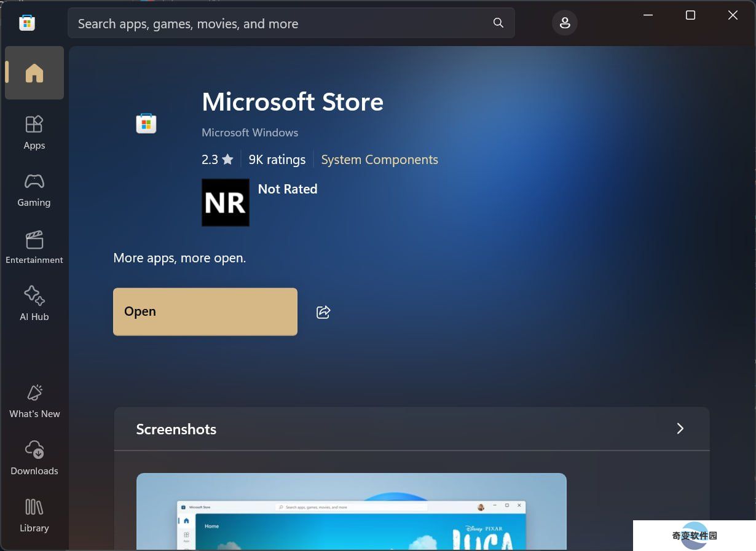Open the Downloads page
Viewport: 756px width, 551px height.
coord(34,458)
